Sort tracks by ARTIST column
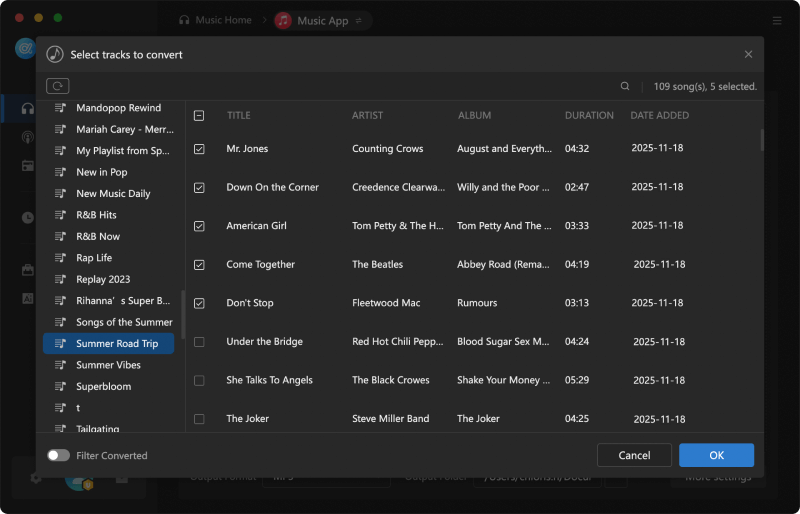The height and width of the screenshot is (514, 800). [367, 115]
